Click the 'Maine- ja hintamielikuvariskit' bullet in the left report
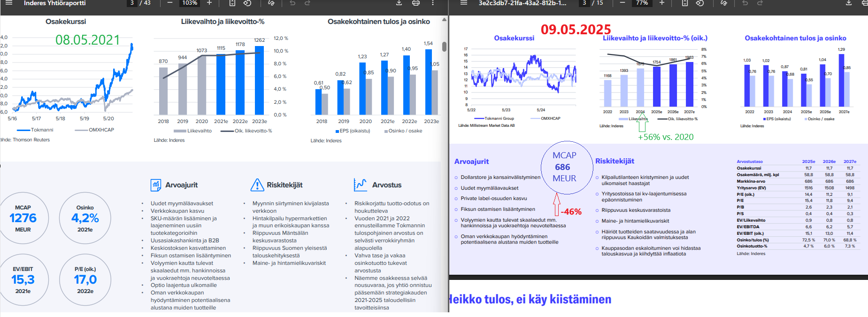Screen dimensions: 868x317 tap(289, 263)
